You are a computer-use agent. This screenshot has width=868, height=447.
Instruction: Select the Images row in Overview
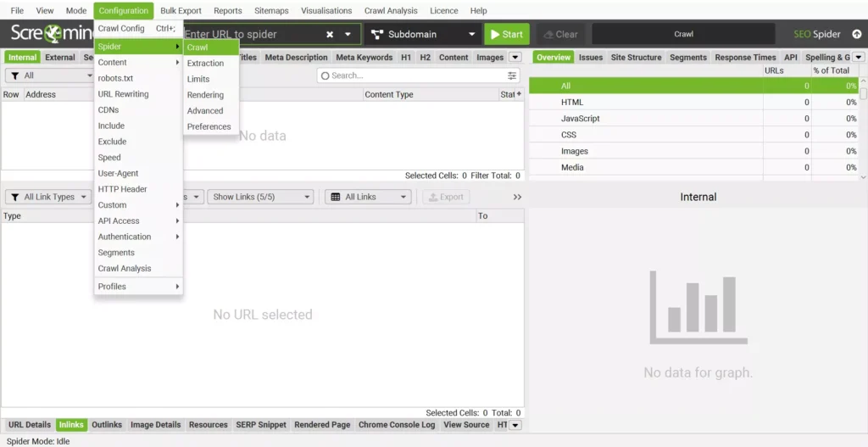[693, 151]
